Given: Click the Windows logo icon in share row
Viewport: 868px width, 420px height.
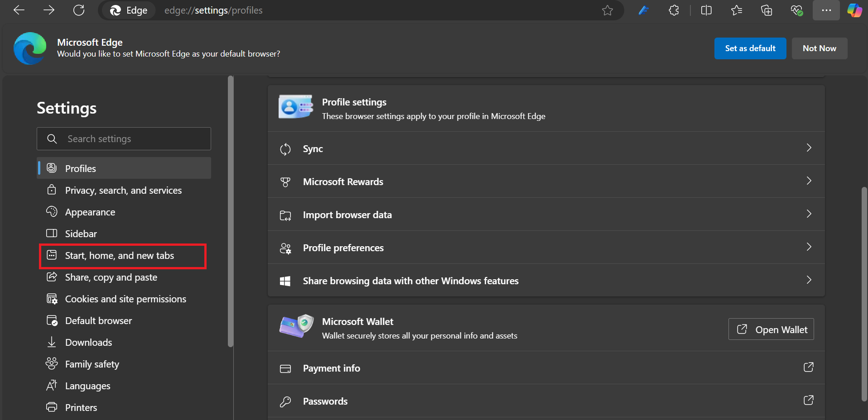Looking at the screenshot, I should tap(285, 281).
